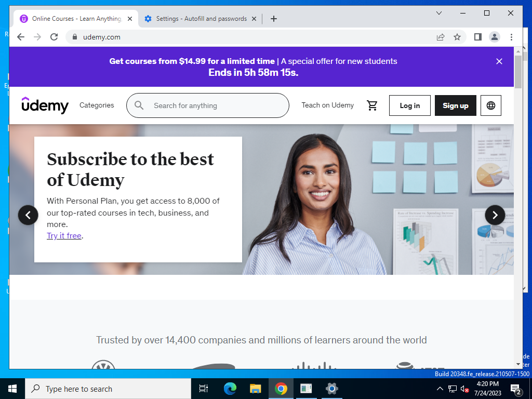Go back using the browser back arrow
532x399 pixels.
point(21,37)
